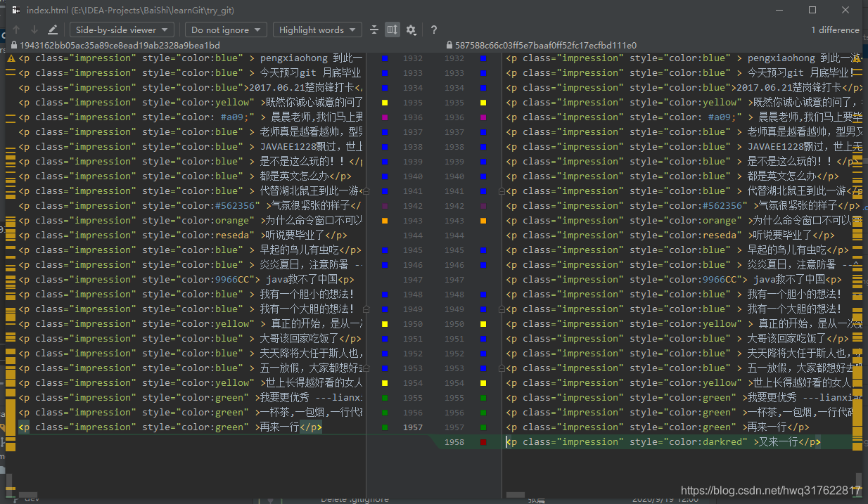Maximize the diff window
Viewport: 868px width, 504px height.
pyautogui.click(x=812, y=10)
